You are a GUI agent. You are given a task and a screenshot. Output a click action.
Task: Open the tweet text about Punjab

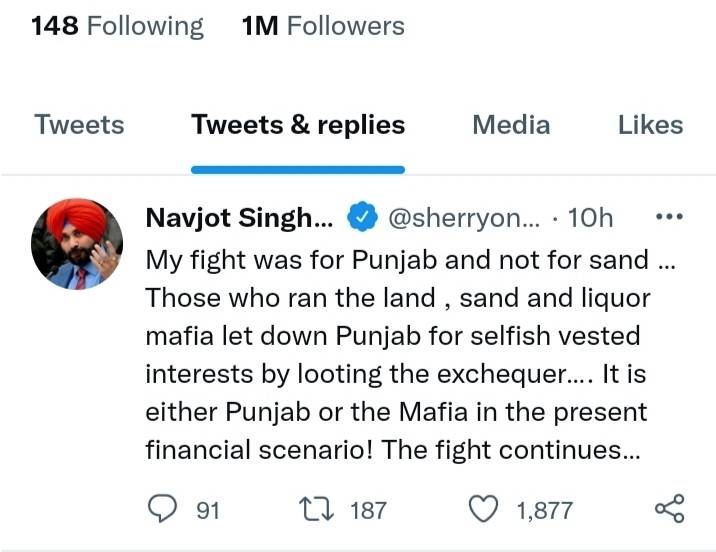pyautogui.click(x=410, y=355)
